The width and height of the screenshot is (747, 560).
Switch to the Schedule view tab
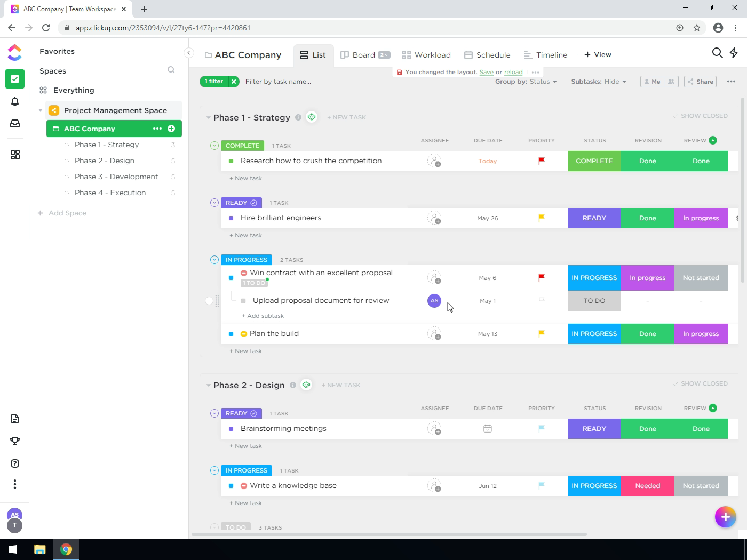tap(487, 55)
